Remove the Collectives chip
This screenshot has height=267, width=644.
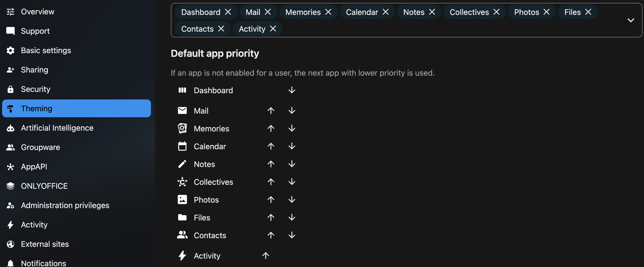pyautogui.click(x=496, y=12)
